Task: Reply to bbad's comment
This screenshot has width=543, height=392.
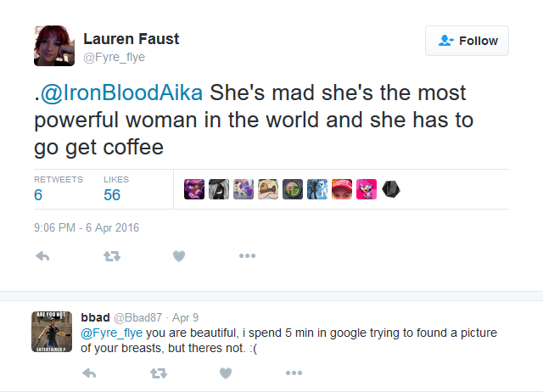Action: tap(90, 372)
